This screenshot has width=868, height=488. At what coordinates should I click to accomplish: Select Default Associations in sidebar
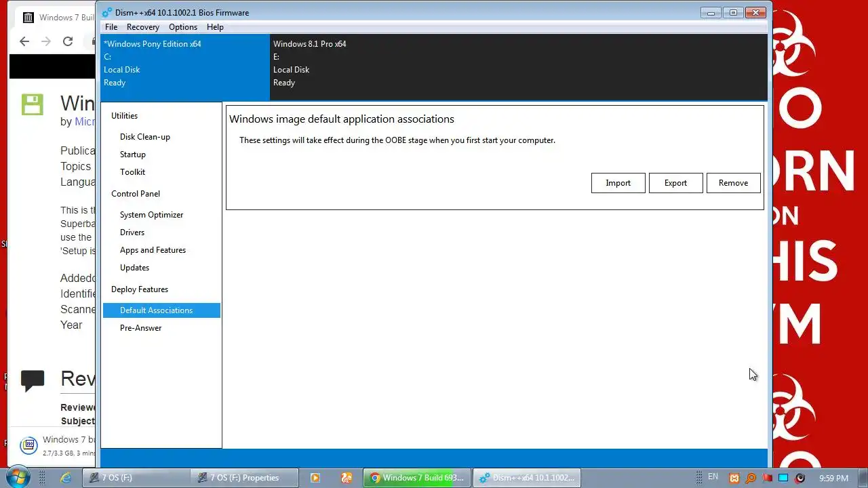click(x=161, y=310)
